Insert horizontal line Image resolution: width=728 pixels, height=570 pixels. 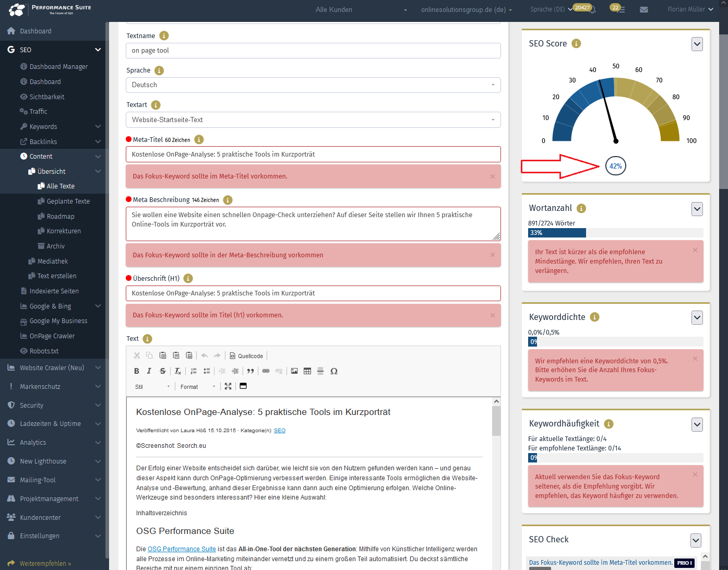click(320, 371)
